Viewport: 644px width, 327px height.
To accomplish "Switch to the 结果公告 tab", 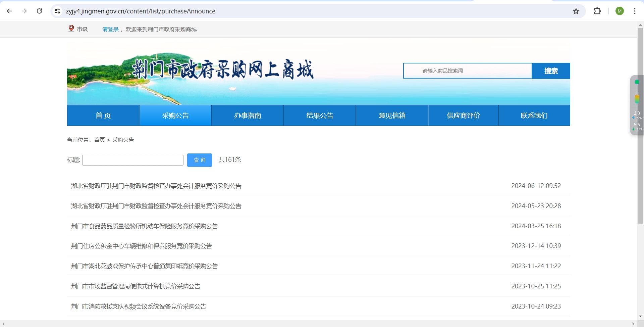I will click(320, 115).
